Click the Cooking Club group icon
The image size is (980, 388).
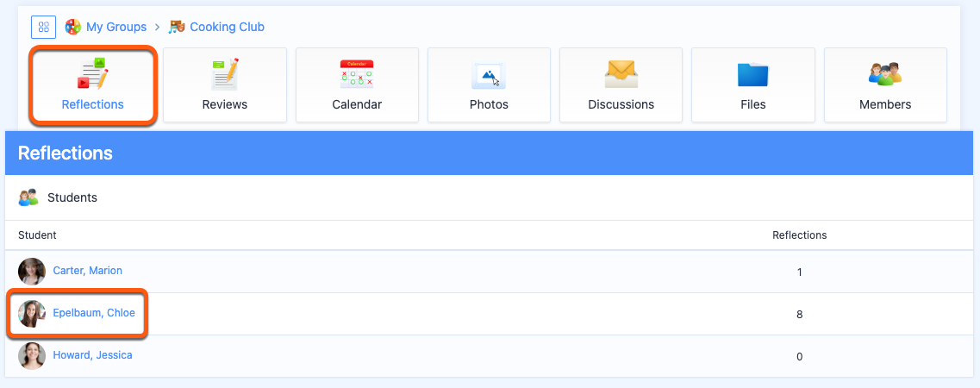177,27
